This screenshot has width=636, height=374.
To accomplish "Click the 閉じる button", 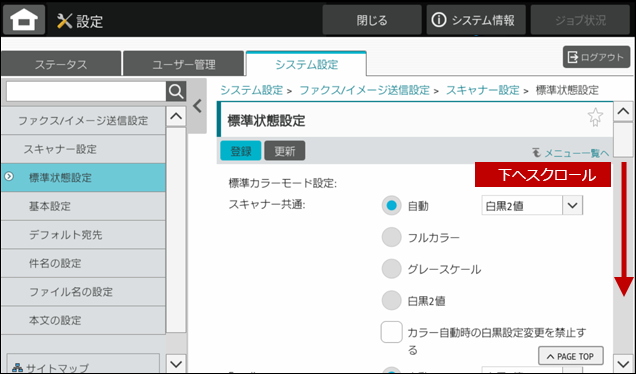I will pos(372,20).
